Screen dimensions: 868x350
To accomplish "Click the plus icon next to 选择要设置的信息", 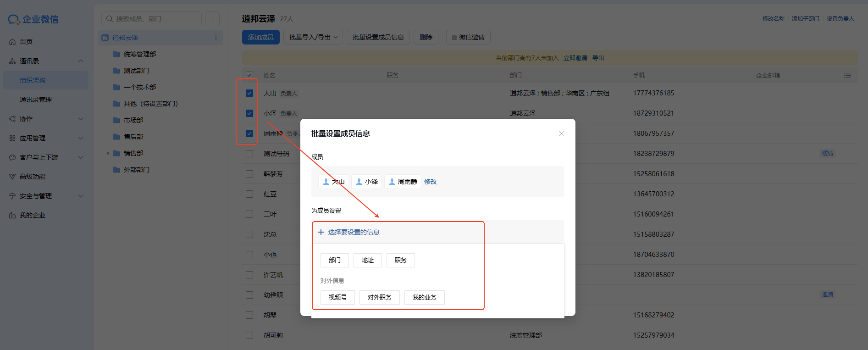I will click(x=321, y=232).
